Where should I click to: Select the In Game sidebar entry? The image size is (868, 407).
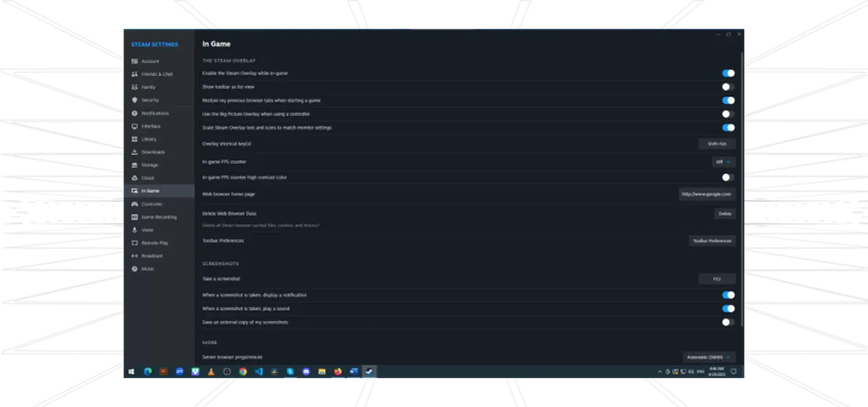tap(159, 191)
